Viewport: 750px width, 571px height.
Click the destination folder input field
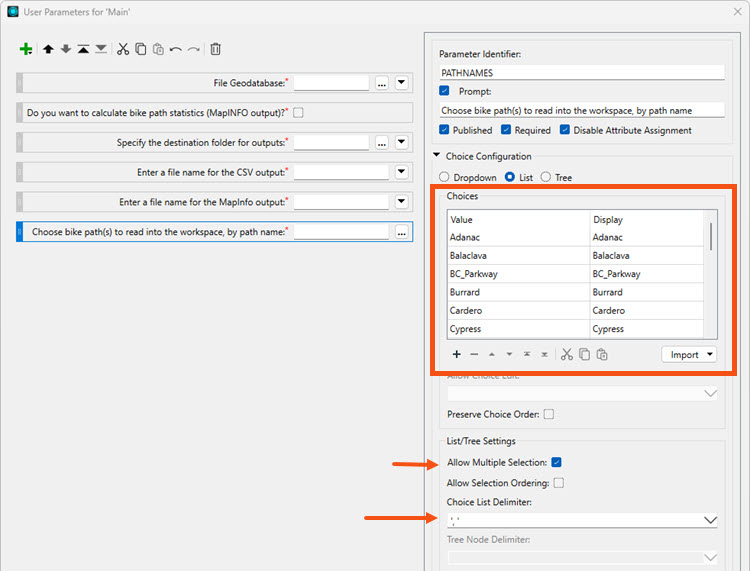tap(331, 143)
